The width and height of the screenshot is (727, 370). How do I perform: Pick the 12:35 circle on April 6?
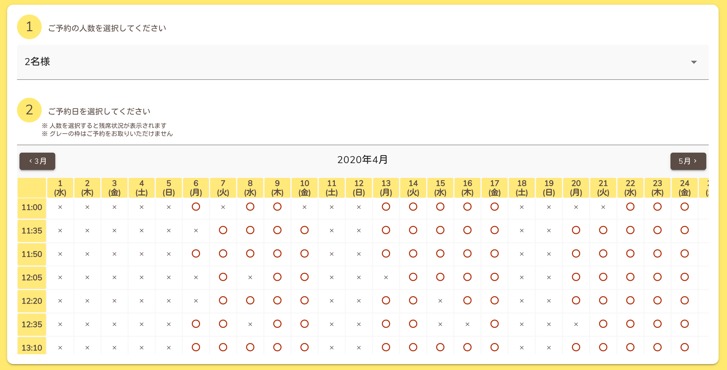pyautogui.click(x=196, y=324)
